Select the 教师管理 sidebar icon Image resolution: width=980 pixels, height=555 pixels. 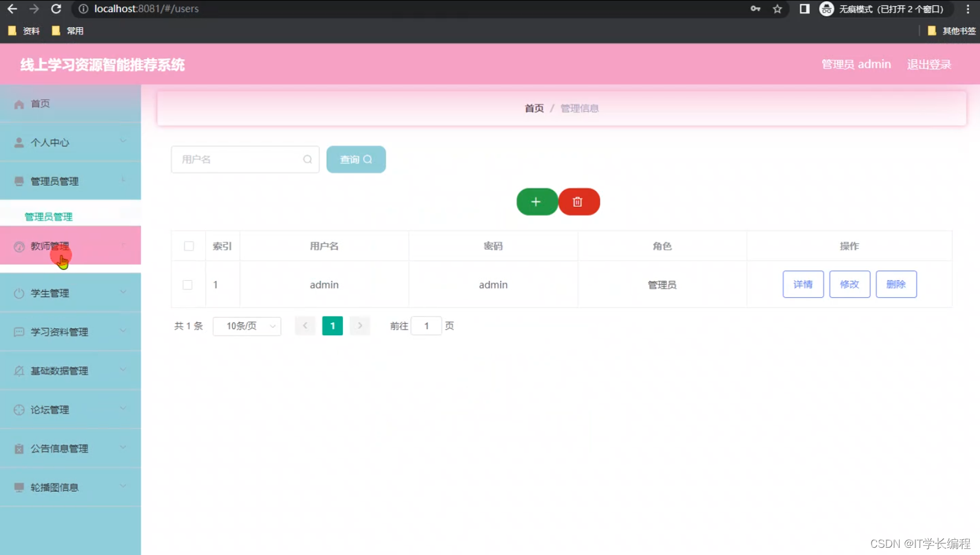[x=18, y=245]
